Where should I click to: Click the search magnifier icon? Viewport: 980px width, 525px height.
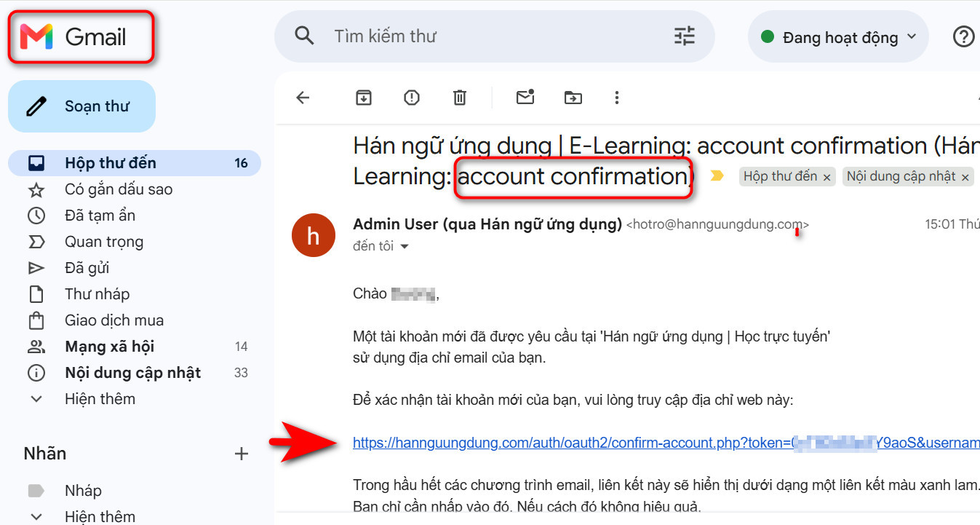click(304, 36)
